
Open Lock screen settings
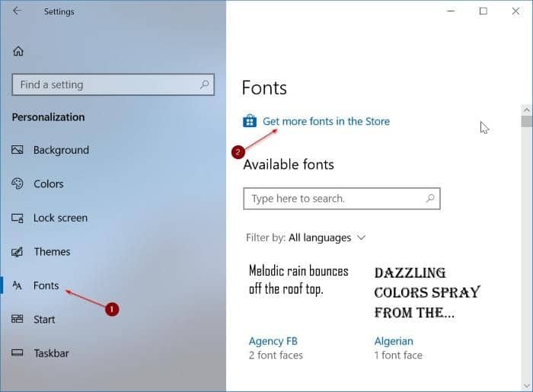(x=60, y=218)
